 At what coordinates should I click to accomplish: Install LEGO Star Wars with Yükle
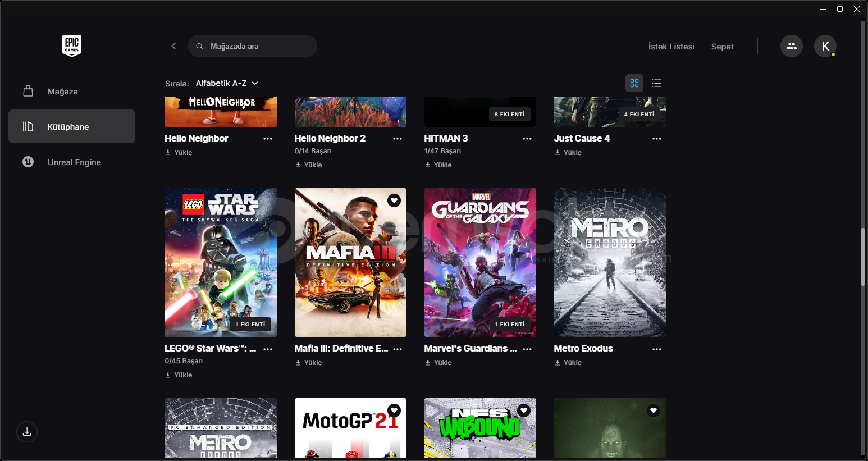point(179,375)
